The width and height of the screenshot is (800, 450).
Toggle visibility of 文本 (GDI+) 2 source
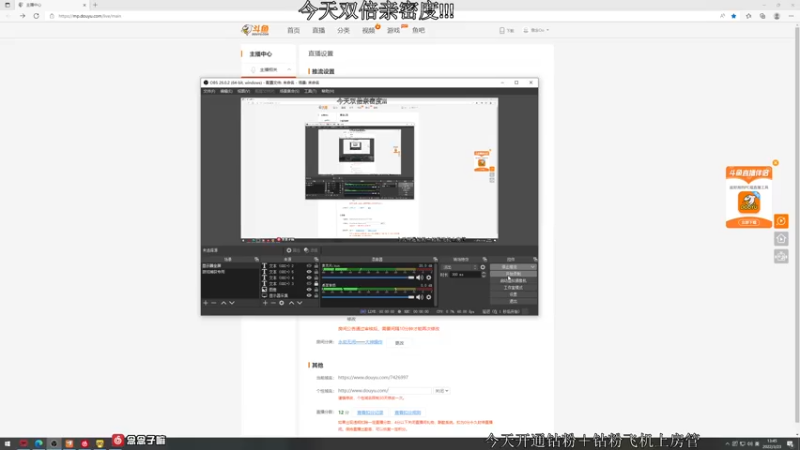309,266
